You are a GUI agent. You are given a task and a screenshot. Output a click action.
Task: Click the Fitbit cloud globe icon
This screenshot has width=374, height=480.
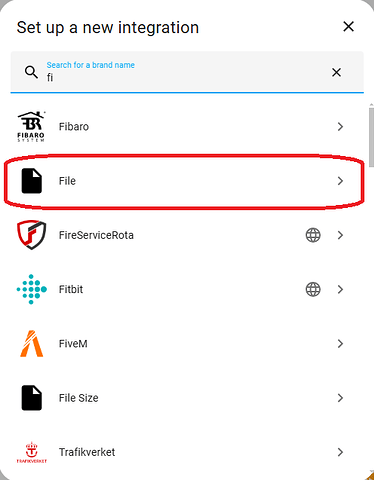(313, 289)
